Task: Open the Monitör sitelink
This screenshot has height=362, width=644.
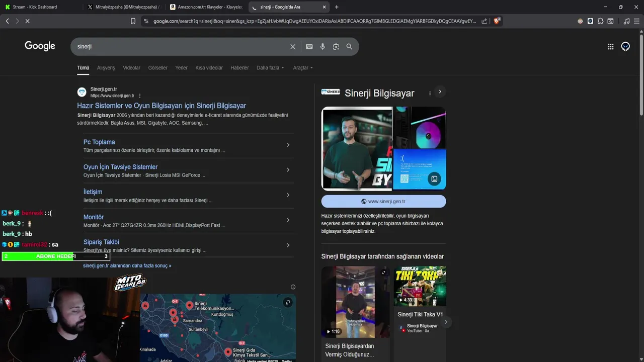Action: 94,217
